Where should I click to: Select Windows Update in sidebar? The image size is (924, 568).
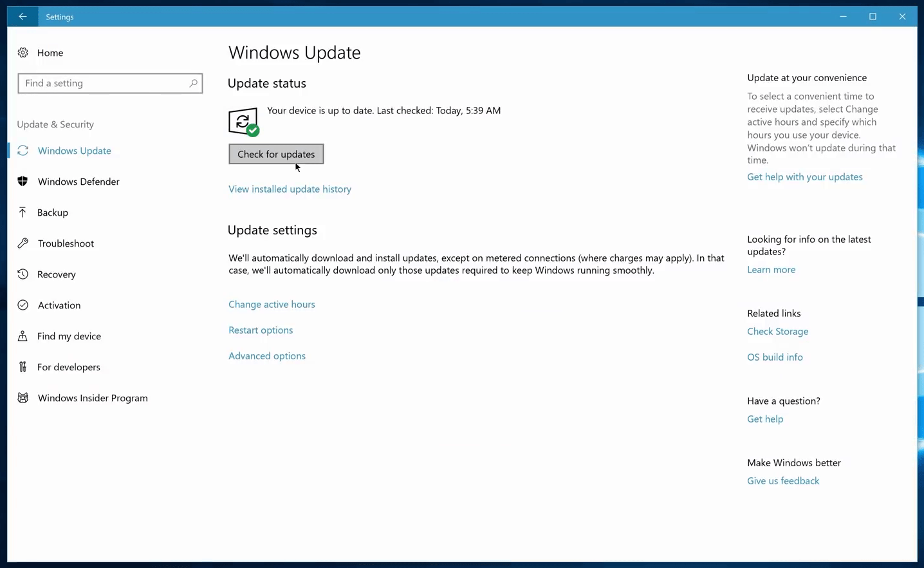click(74, 151)
